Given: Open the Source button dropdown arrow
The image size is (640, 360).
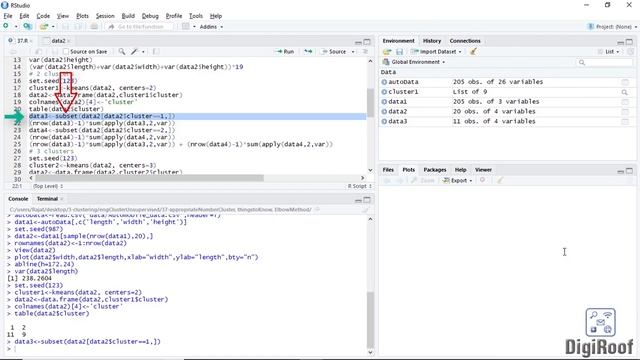Looking at the screenshot, I should [353, 51].
